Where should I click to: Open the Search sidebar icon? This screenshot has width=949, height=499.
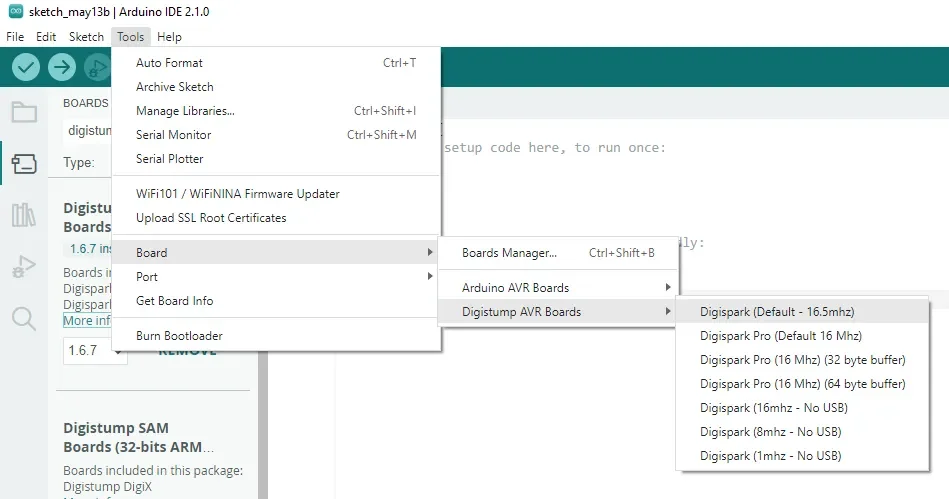click(24, 318)
